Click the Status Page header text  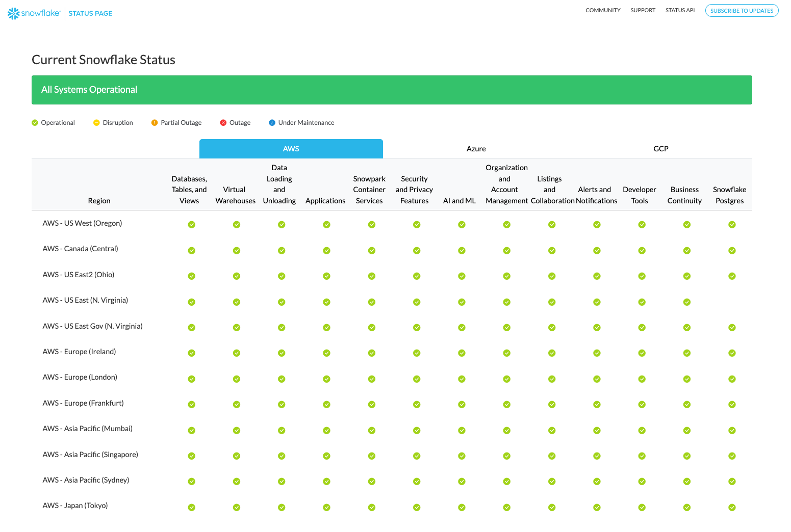pos(90,13)
